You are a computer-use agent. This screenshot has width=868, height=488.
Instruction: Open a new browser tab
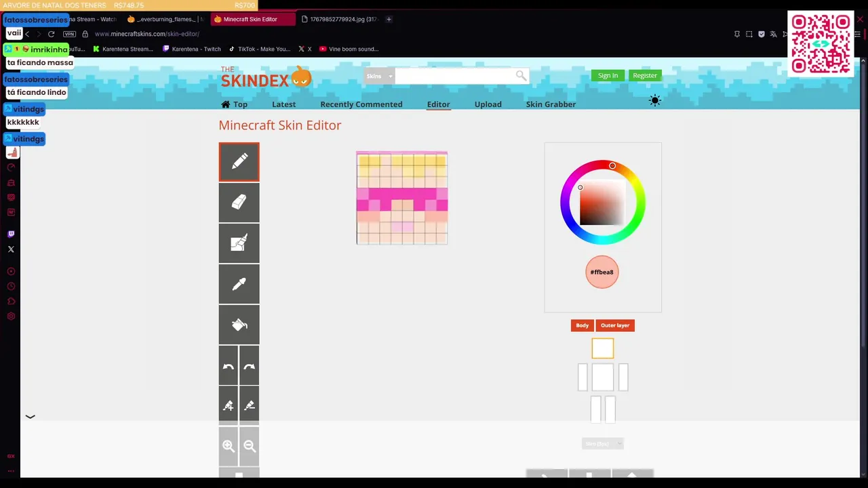click(389, 19)
